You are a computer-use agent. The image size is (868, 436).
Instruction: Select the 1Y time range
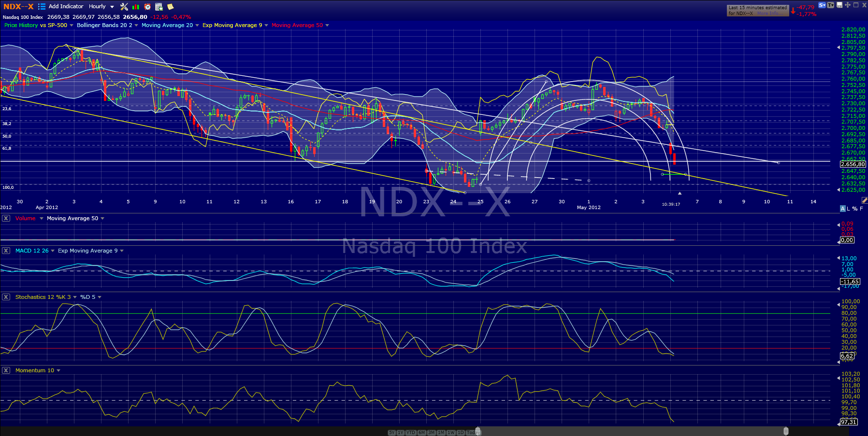pyautogui.click(x=401, y=433)
